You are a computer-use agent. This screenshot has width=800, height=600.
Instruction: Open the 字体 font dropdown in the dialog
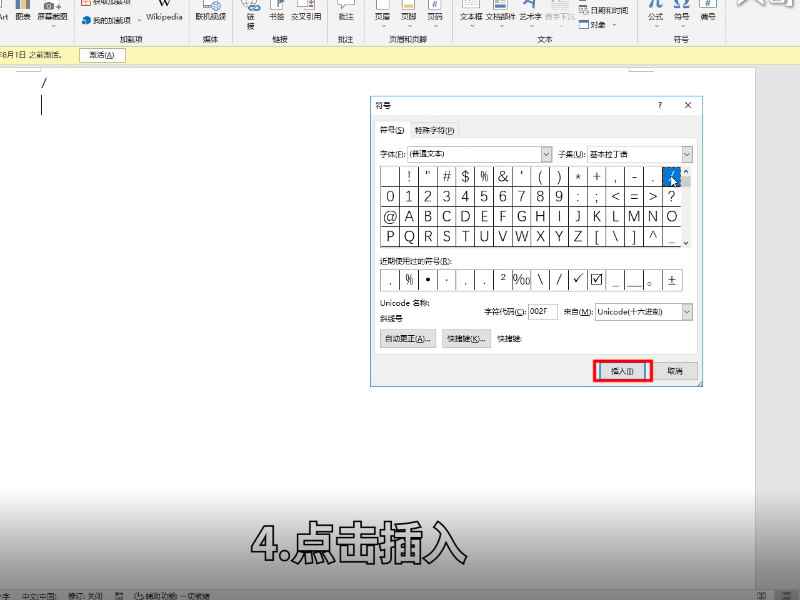(x=545, y=154)
